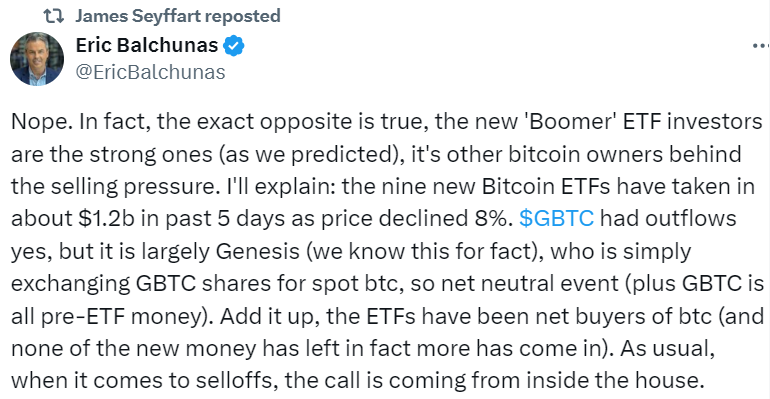Click the blue verified badge beside Eric Balchunas
Image resolution: width=770 pixels, height=399 pixels.
point(234,46)
